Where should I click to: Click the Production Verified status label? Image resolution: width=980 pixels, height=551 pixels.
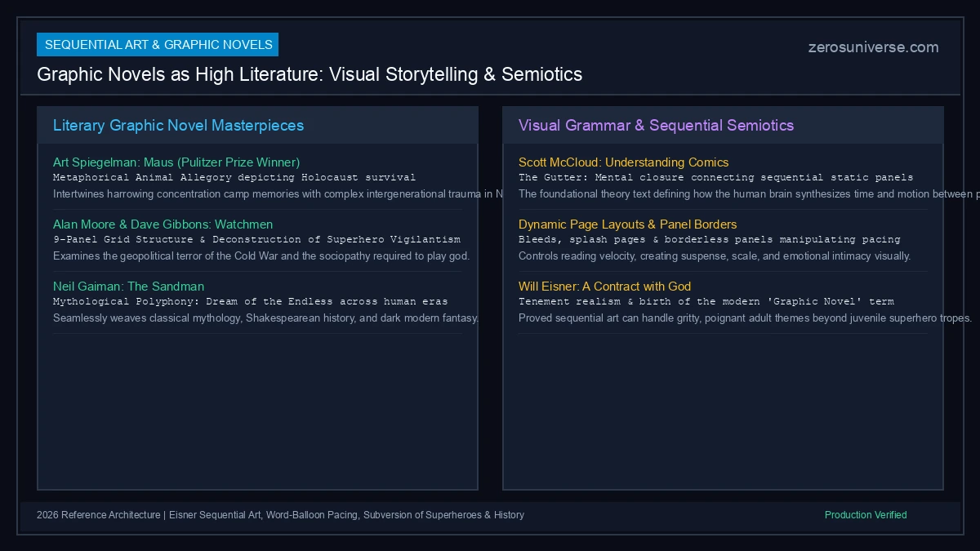coord(866,515)
